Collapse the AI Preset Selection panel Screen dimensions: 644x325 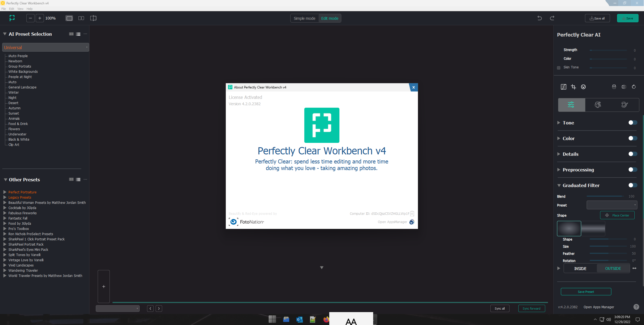[5, 34]
